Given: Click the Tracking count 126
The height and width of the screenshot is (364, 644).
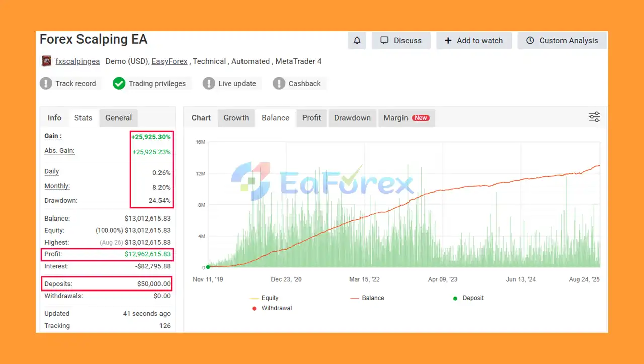Looking at the screenshot, I should [165, 326].
